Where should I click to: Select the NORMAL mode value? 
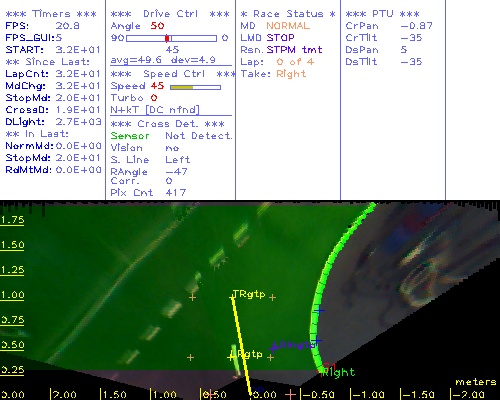(288, 26)
